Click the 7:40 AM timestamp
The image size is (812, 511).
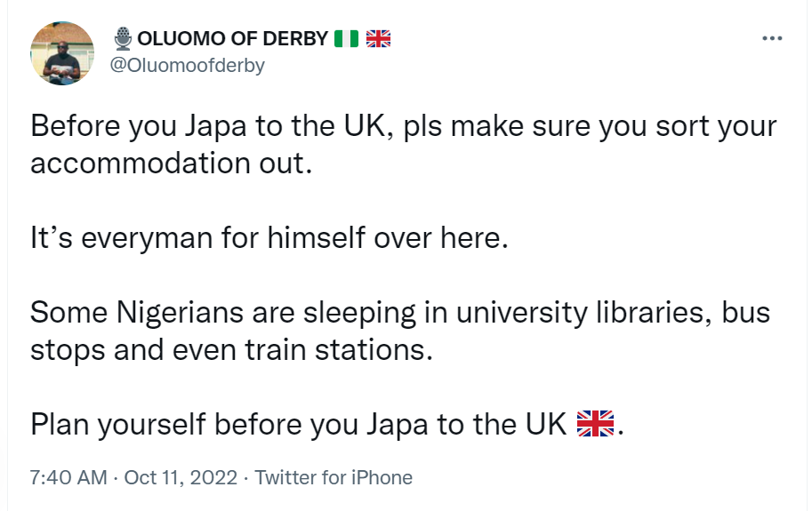[x=68, y=477]
